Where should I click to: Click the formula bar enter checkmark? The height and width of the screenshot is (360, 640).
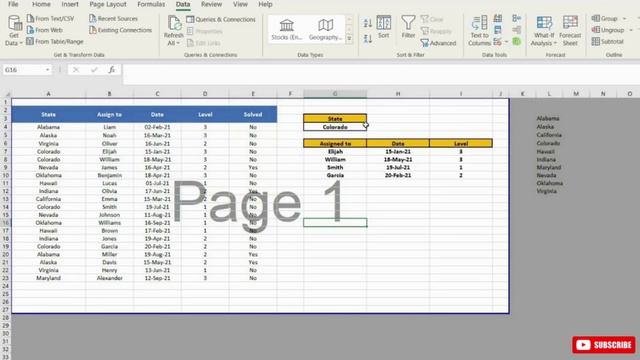[94, 70]
